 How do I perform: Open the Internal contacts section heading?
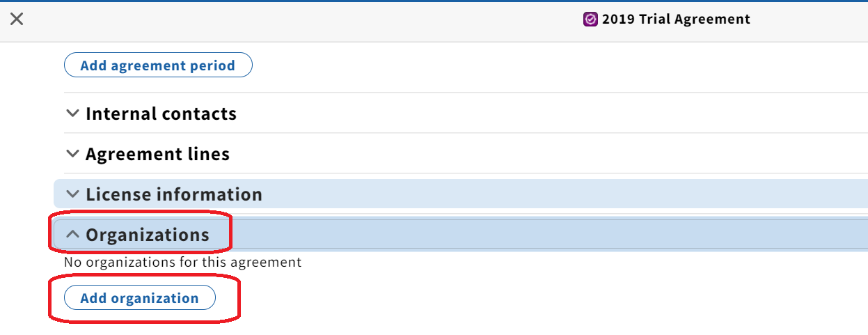pyautogui.click(x=161, y=114)
